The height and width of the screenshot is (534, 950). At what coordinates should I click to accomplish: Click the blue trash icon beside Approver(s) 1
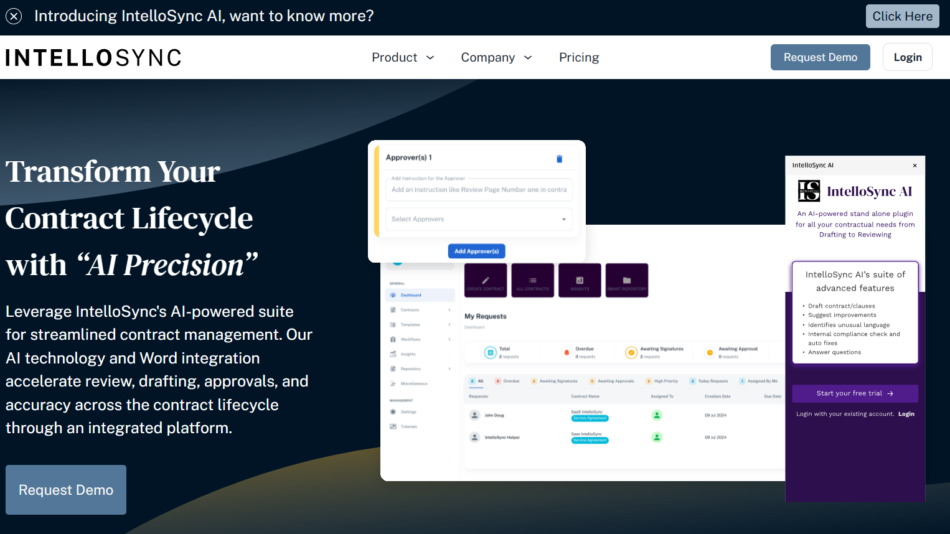point(559,159)
